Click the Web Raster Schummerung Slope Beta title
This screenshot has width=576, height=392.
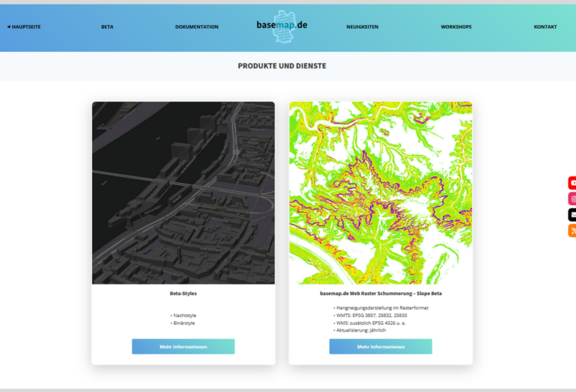point(381,293)
